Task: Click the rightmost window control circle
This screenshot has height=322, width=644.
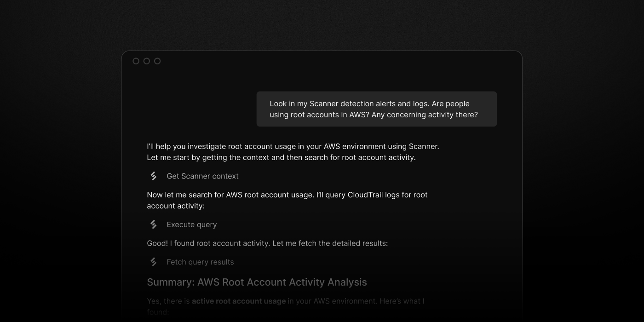Action: (157, 61)
